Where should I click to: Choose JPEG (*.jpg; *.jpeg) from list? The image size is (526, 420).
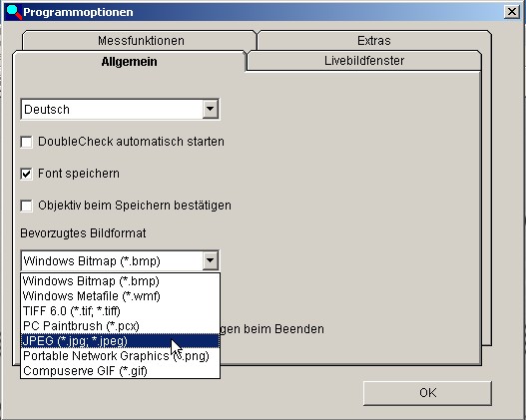(x=120, y=341)
